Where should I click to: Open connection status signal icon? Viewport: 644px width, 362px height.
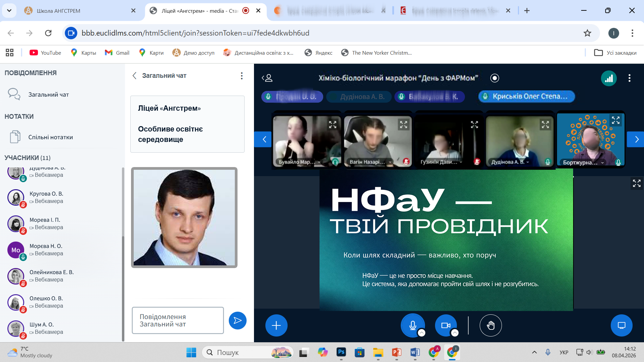click(x=608, y=79)
